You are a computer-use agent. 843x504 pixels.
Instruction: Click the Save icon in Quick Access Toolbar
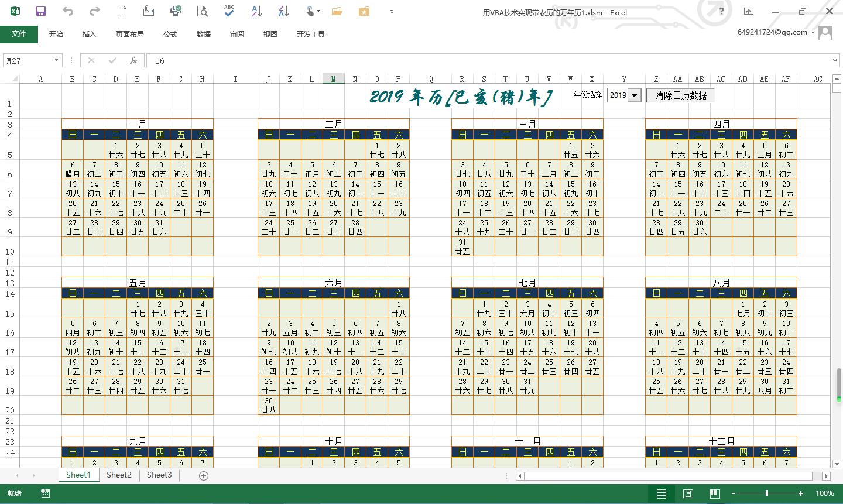pyautogui.click(x=40, y=11)
